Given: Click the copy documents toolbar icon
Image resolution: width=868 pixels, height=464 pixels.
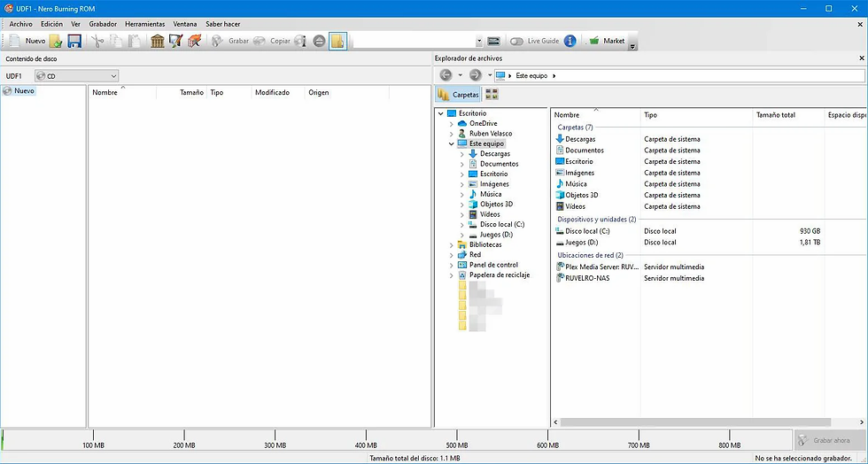Looking at the screenshot, I should coord(116,41).
